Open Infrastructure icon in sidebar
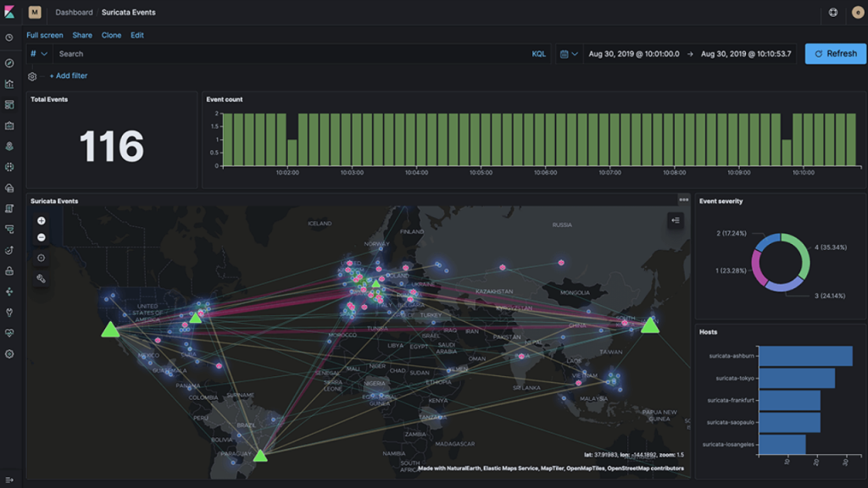The height and width of the screenshot is (488, 868). [x=9, y=188]
